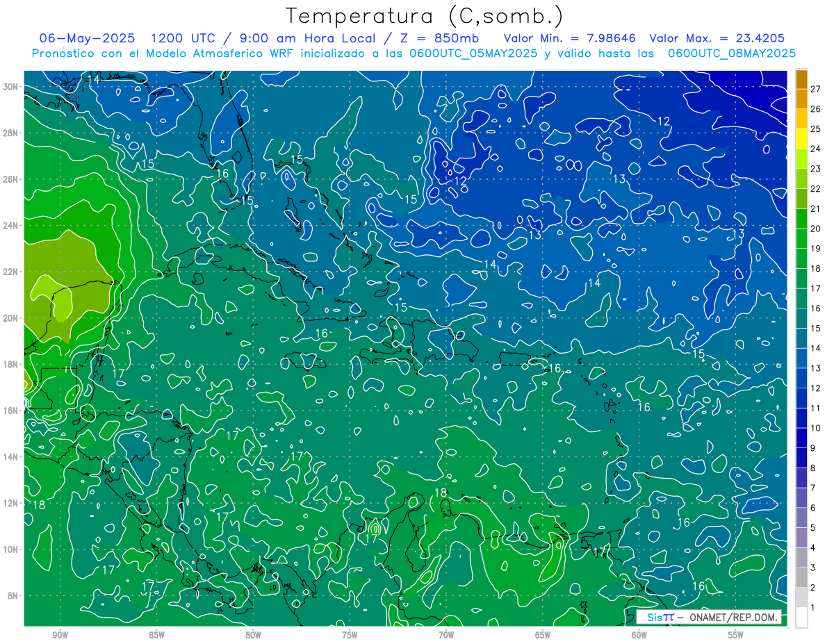The image size is (834, 644).
Task: Click the '20N' latitude axis label
Action: click(10, 317)
